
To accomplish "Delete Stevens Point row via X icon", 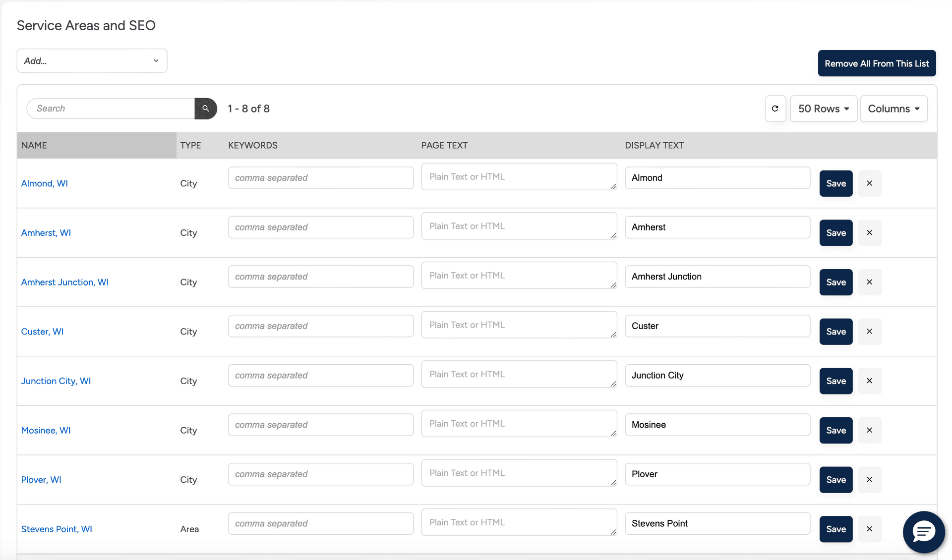I will pos(869,529).
